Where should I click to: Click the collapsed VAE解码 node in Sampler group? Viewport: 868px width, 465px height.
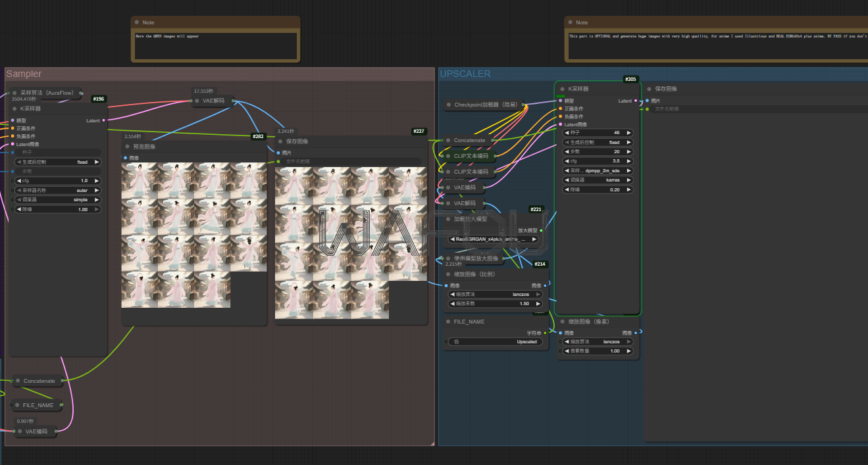214,101
